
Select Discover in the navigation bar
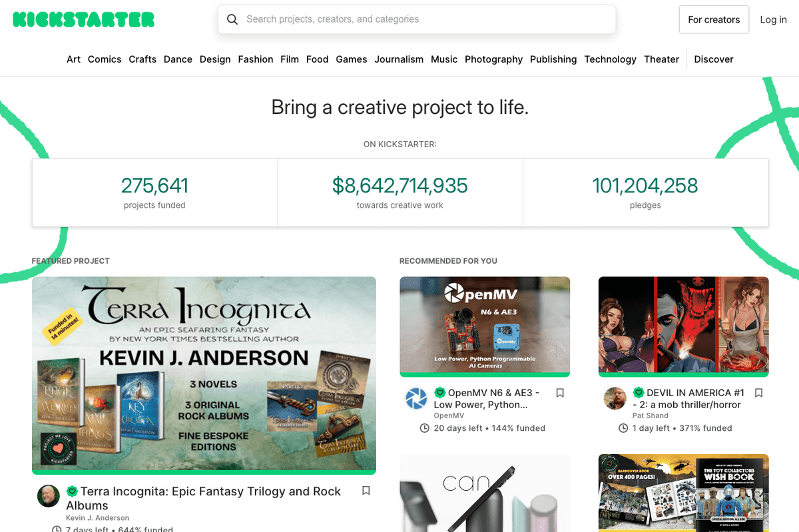(714, 59)
